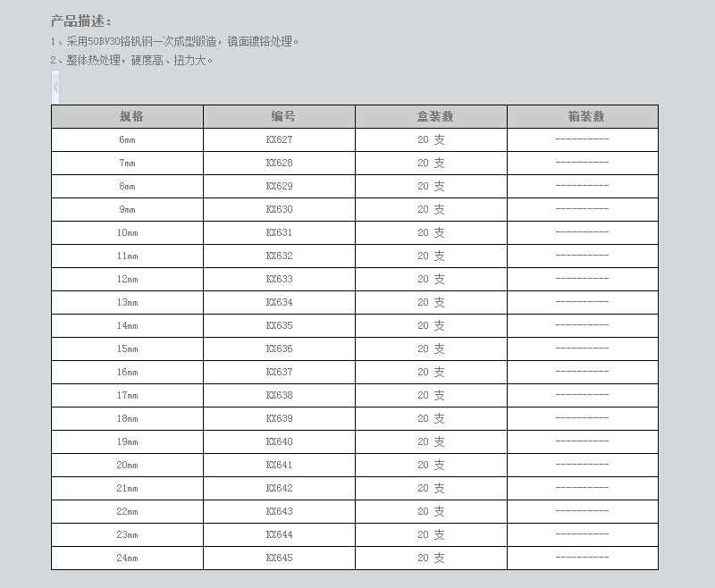Select the 21mm specification cell
The width and height of the screenshot is (715, 588).
(127, 489)
